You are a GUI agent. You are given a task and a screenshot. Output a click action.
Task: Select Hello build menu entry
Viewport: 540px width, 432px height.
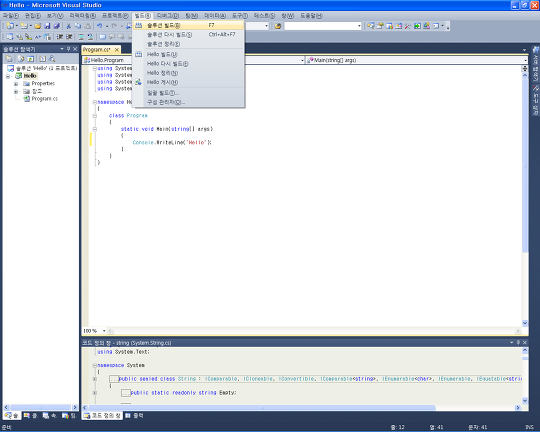[189, 54]
